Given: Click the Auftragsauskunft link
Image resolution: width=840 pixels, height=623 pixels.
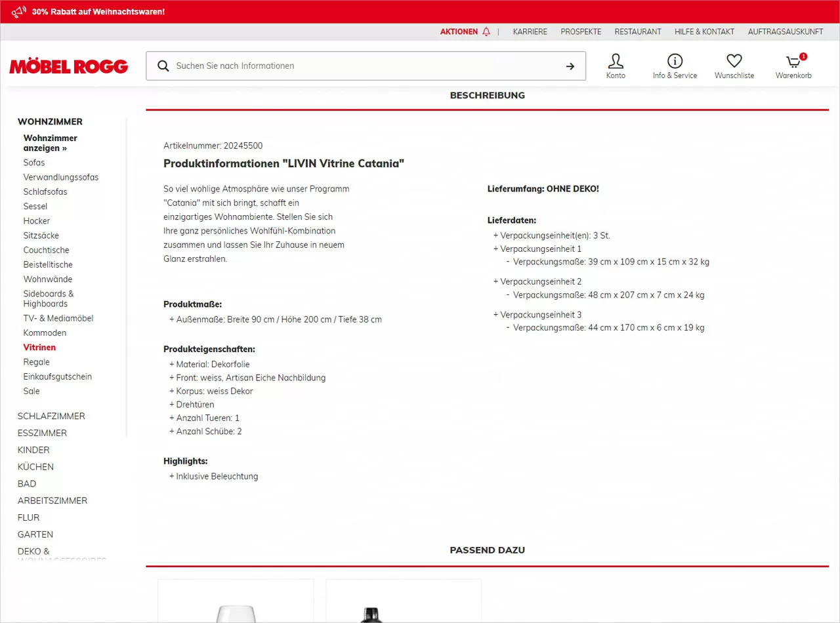Looking at the screenshot, I should pos(785,31).
